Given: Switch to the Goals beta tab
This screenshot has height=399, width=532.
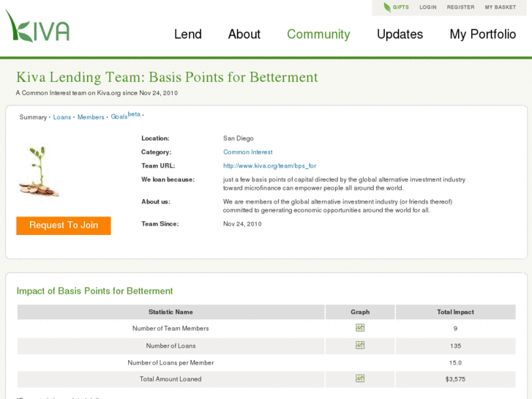Looking at the screenshot, I should tap(126, 116).
